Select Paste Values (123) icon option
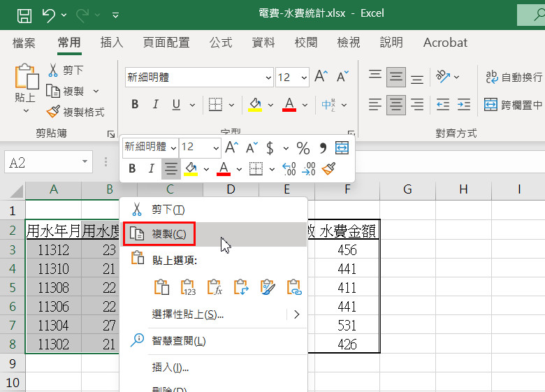This screenshot has height=392, width=545. (x=189, y=287)
